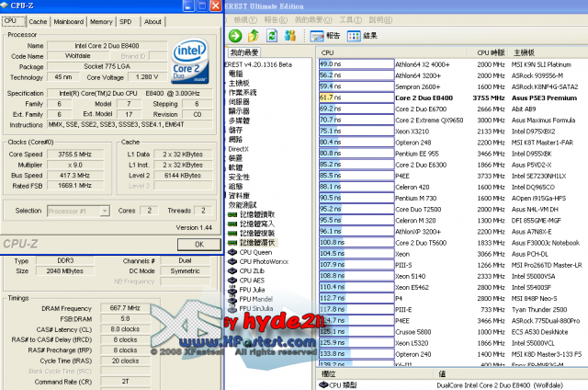This screenshot has width=588, height=390.
Task: Click the EVEREST v4.20.1316 Beta root node
Action: (258, 64)
